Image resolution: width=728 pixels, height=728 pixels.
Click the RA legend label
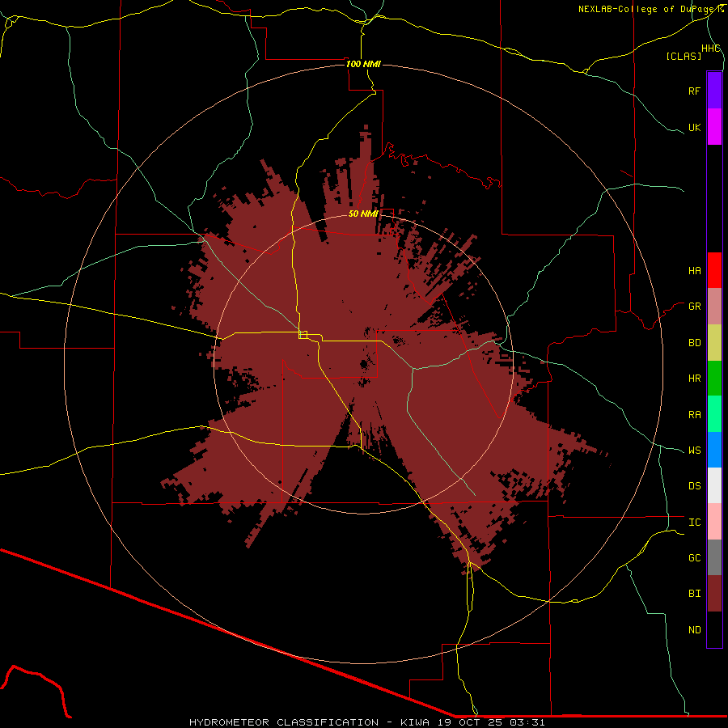pos(694,415)
